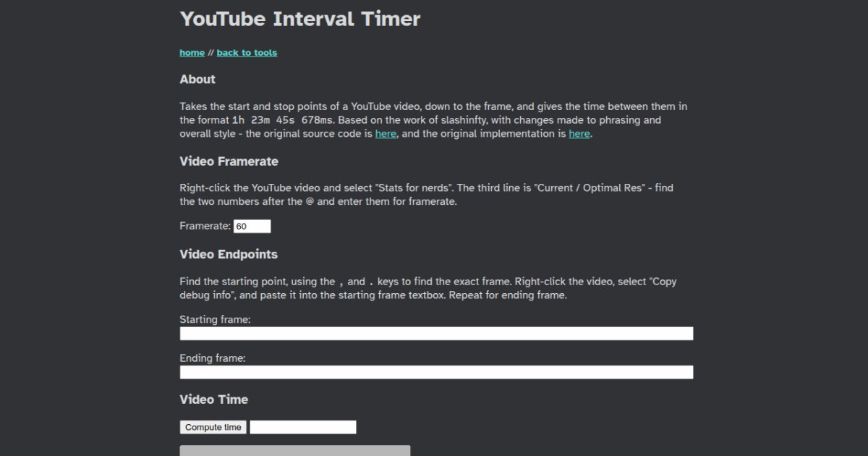The width and height of the screenshot is (868, 456).
Task: Click the Video Time heading
Action: 213,400
